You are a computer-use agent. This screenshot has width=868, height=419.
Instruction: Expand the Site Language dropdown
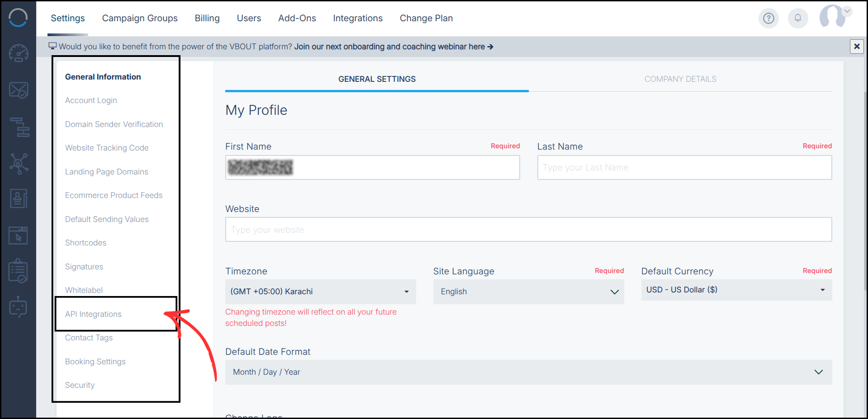(528, 292)
